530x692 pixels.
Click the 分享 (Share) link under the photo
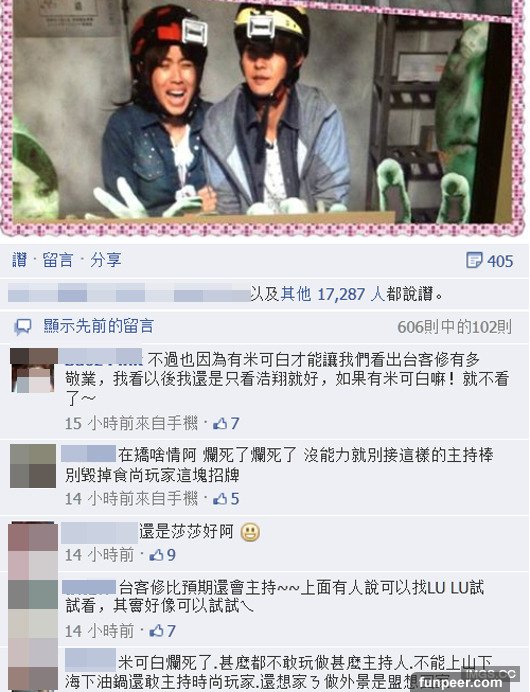coord(105,260)
